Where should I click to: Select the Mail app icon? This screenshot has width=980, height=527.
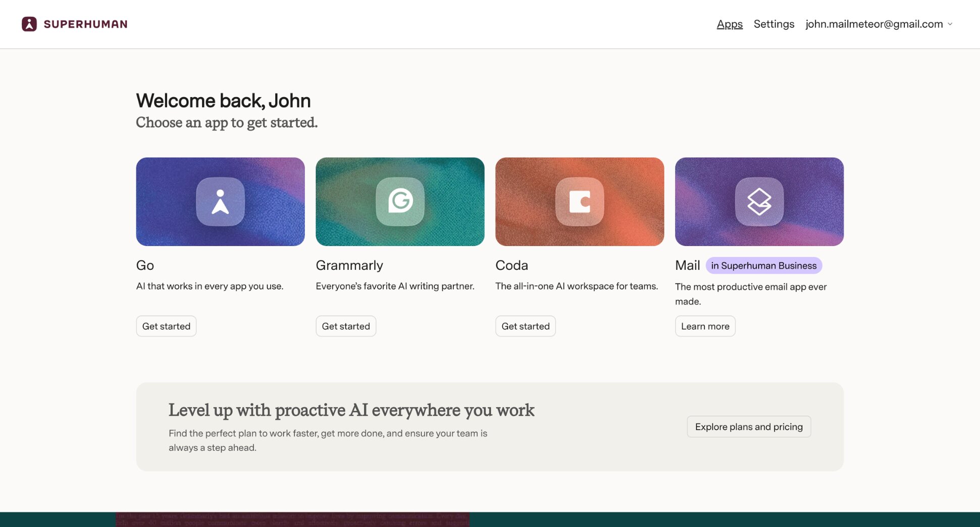click(759, 201)
